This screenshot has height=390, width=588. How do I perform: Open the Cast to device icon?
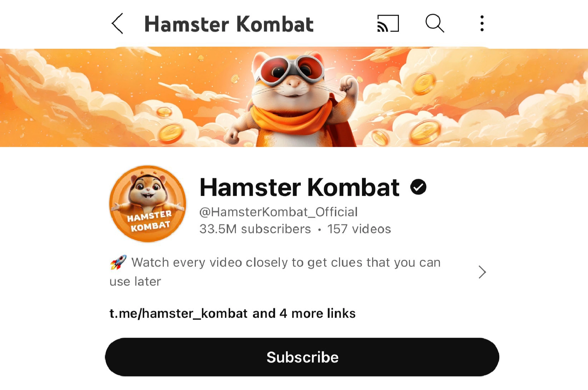[388, 23]
